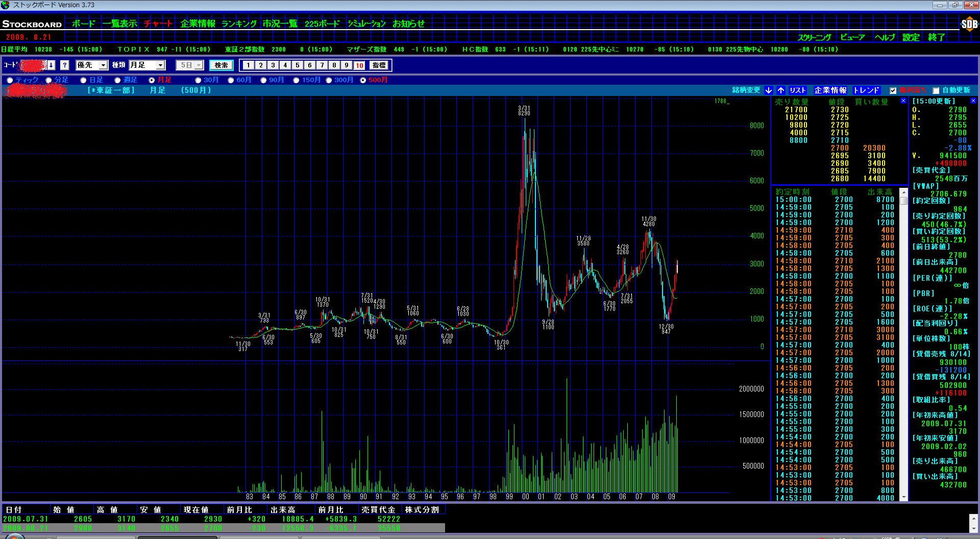Enable the 自動更新 auto-update checkbox
This screenshot has height=539, width=980.
click(936, 91)
